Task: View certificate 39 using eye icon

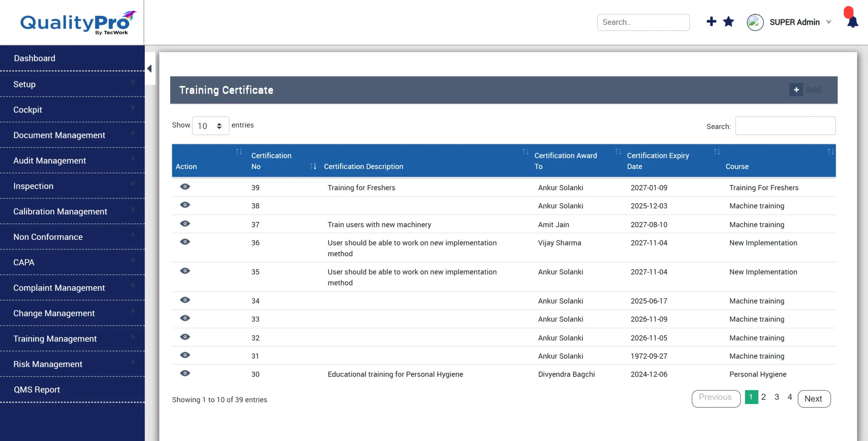Action: coord(185,187)
